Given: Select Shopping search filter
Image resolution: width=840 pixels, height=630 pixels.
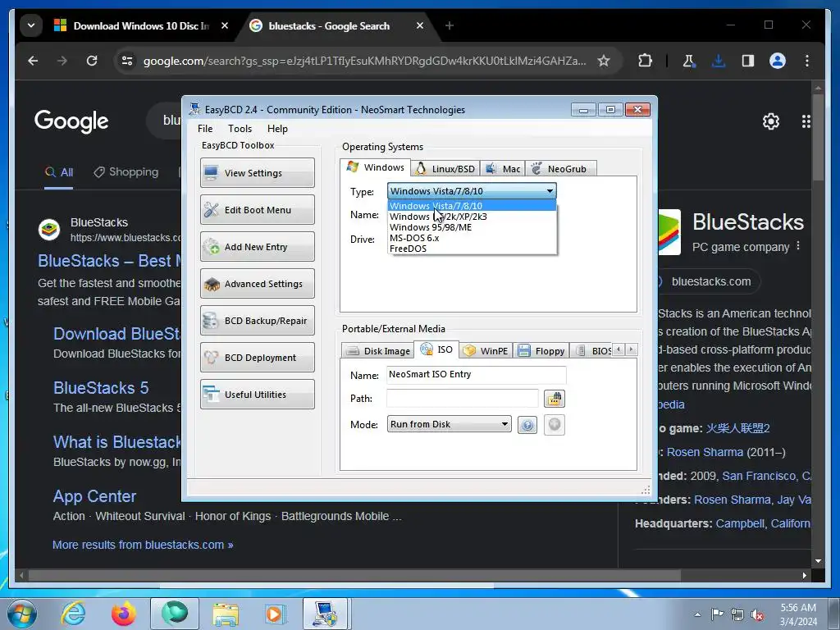Looking at the screenshot, I should point(126,172).
